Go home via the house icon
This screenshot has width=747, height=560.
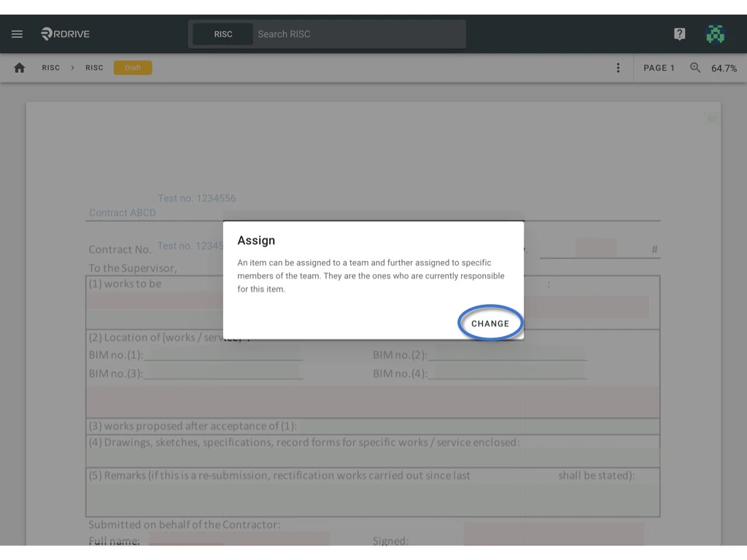tap(19, 67)
